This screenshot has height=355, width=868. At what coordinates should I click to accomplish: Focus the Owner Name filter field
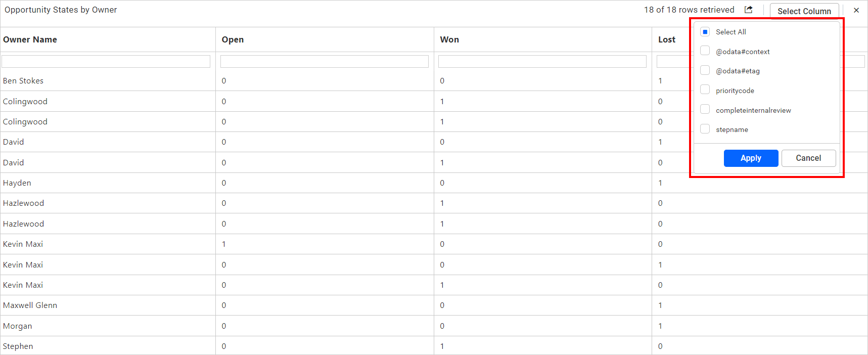(106, 61)
